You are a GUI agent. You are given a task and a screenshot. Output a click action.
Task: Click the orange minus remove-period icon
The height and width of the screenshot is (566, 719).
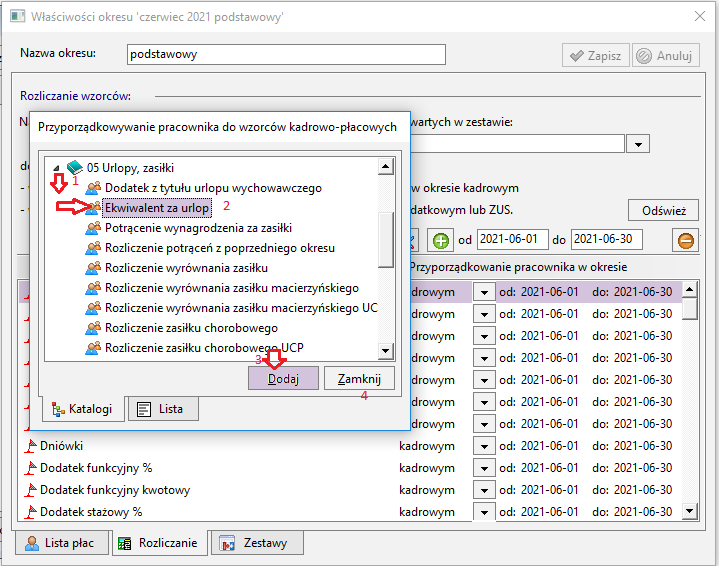click(686, 240)
